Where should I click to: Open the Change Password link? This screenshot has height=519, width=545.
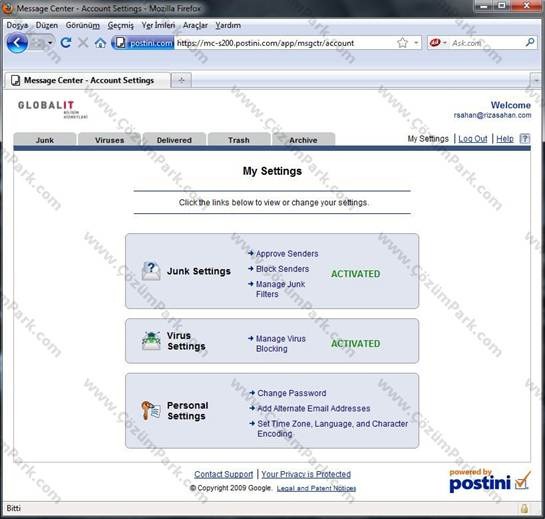coord(292,393)
